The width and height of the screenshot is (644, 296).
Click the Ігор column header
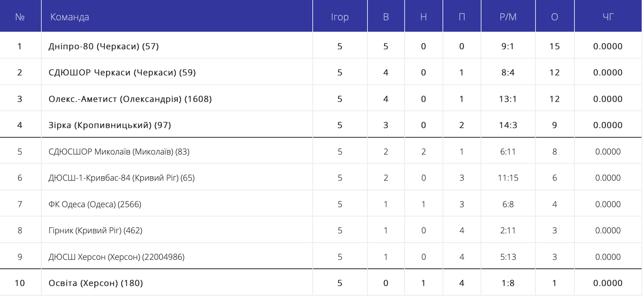point(340,17)
